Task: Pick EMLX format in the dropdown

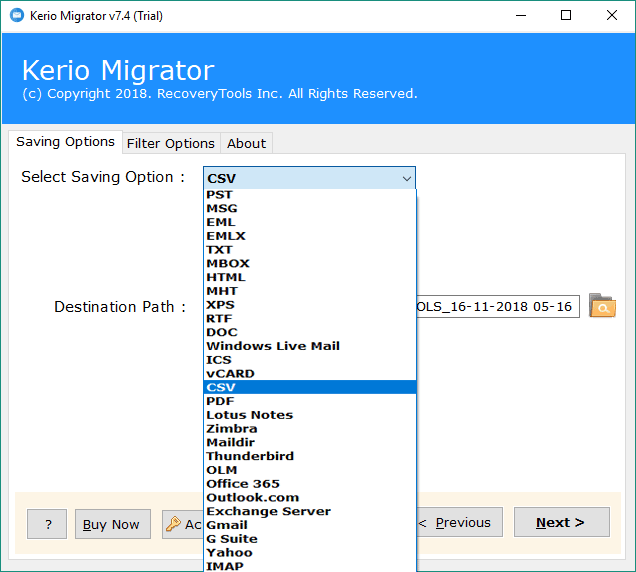Action: [x=310, y=236]
